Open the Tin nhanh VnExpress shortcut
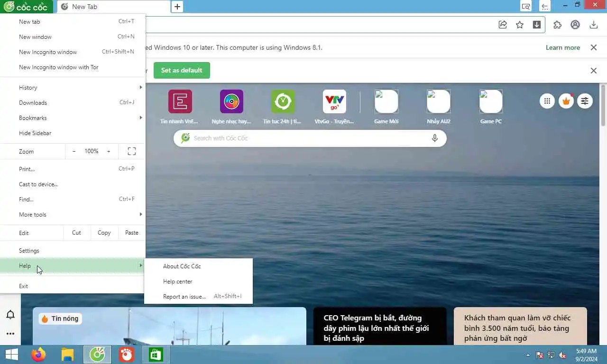The width and height of the screenshot is (607, 364). (180, 107)
